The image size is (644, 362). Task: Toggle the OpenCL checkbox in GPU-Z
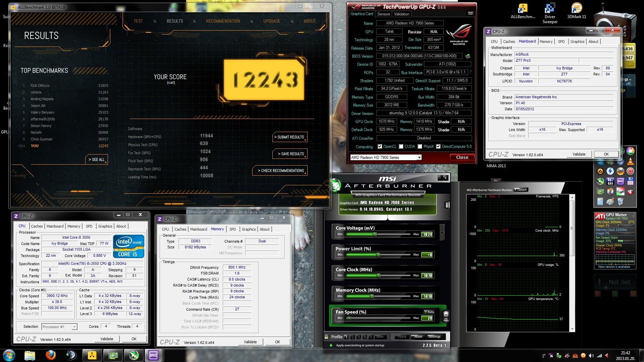click(x=380, y=146)
